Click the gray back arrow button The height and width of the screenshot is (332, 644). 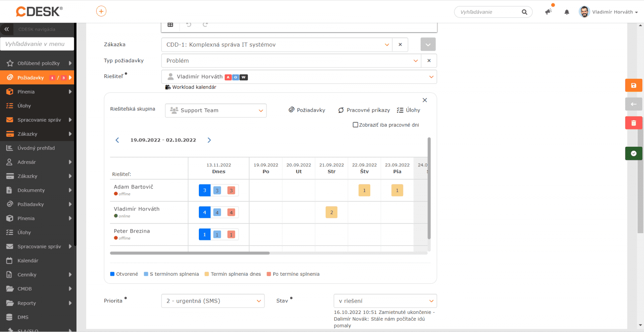point(634,104)
